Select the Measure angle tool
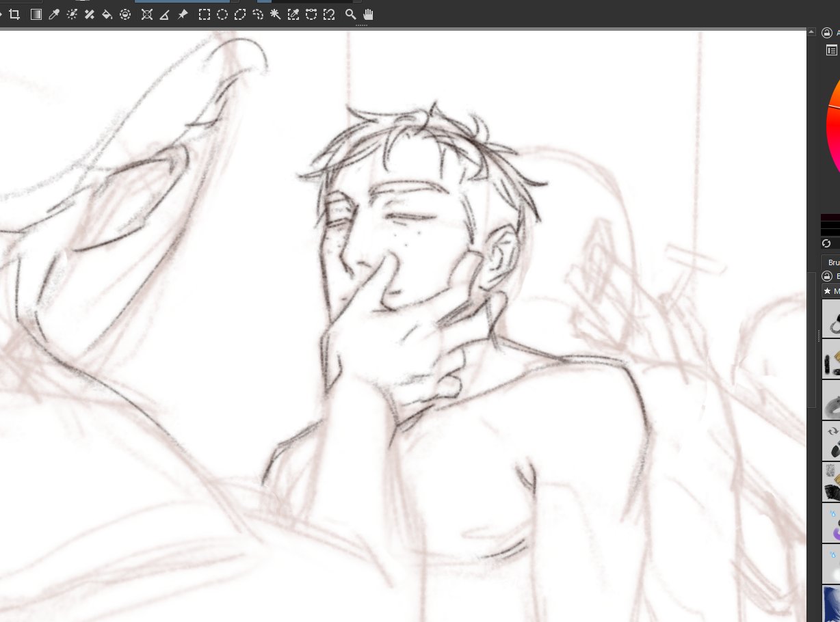This screenshot has width=840, height=622. pos(164,14)
